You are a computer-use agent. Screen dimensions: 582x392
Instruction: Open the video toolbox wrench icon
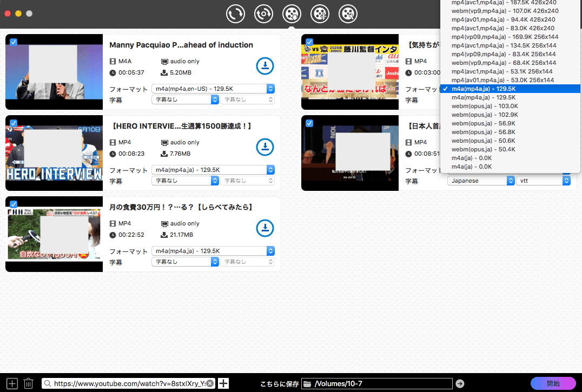348,14
